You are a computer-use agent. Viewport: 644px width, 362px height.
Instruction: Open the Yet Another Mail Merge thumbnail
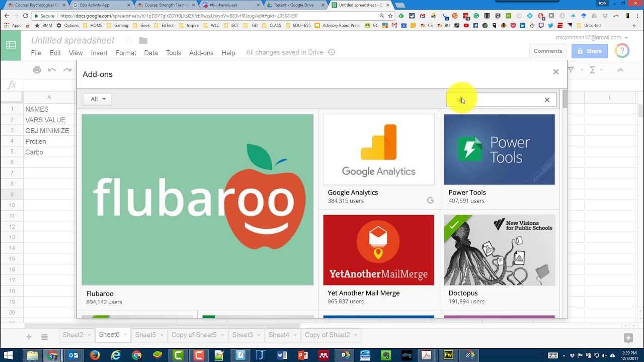pyautogui.click(x=378, y=250)
